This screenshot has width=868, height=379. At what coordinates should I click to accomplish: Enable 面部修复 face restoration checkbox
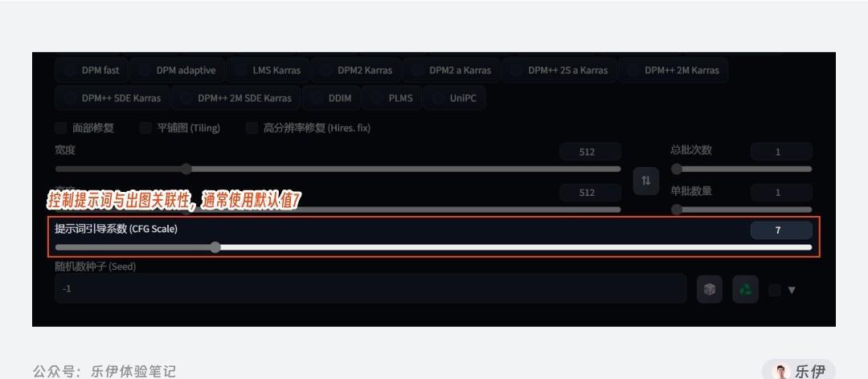(x=61, y=128)
